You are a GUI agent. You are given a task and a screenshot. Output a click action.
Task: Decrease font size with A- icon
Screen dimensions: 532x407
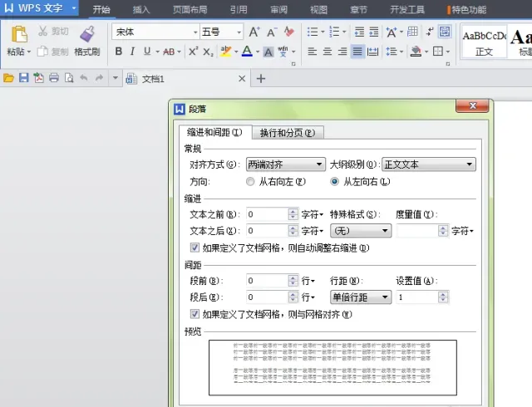(x=272, y=32)
